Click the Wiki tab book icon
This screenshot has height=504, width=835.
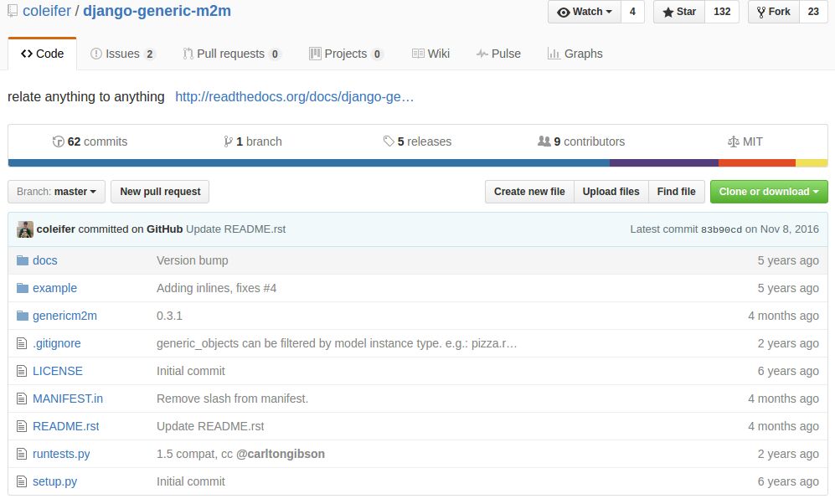coord(418,54)
